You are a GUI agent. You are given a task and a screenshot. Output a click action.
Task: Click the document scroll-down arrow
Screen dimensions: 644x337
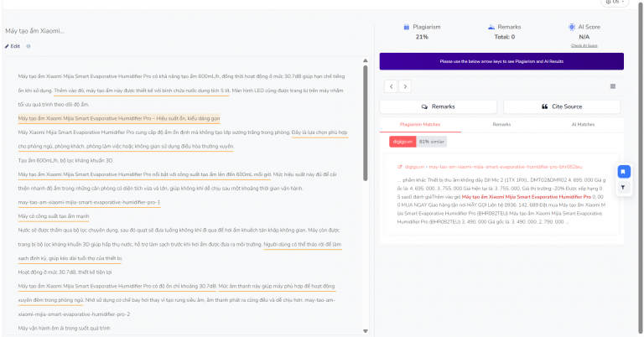pyautogui.click(x=365, y=331)
